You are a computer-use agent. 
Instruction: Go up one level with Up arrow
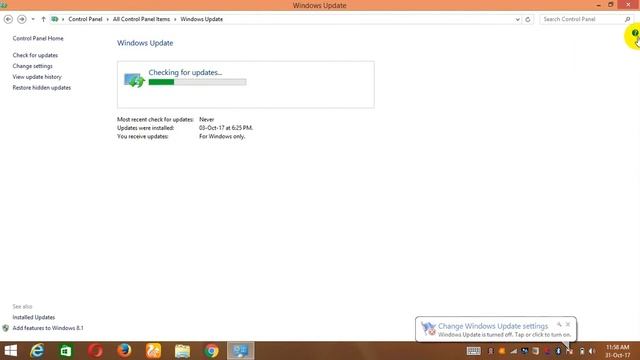[43, 19]
